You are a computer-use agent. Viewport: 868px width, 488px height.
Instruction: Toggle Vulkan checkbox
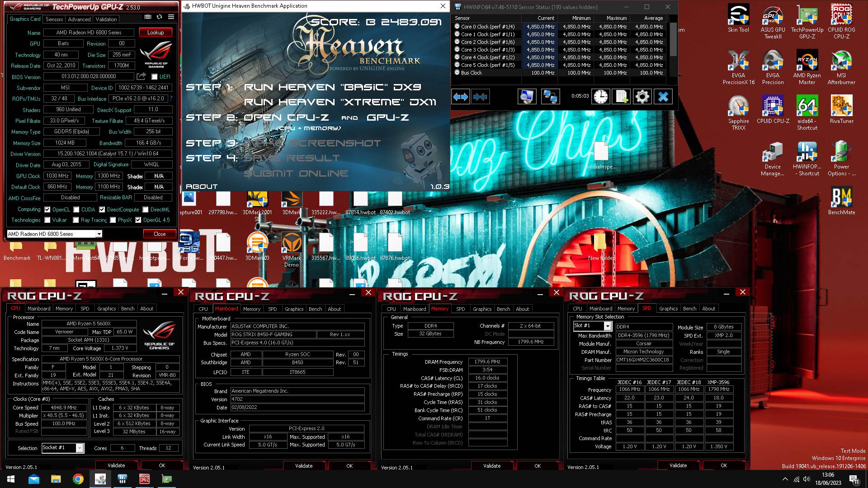click(47, 220)
